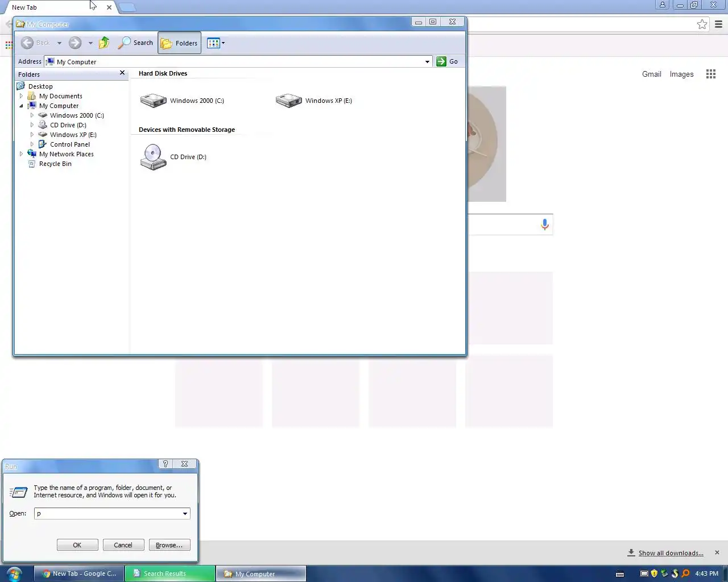Open the Gmail link in Chrome
The height and width of the screenshot is (582, 728).
[x=652, y=74]
